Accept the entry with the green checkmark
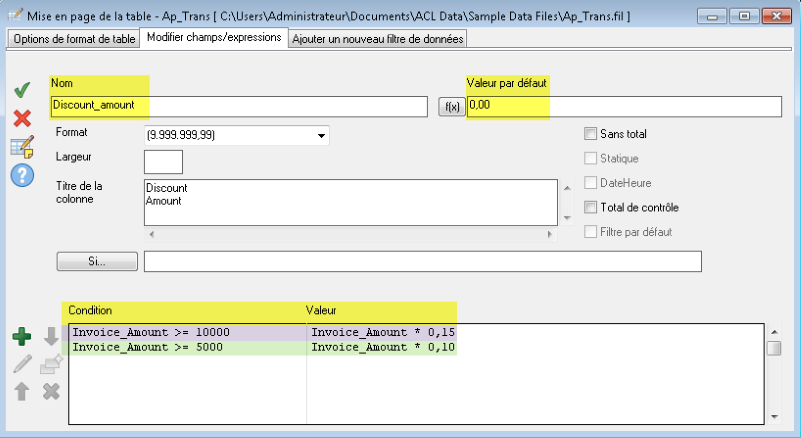The image size is (801, 438). tap(22, 91)
